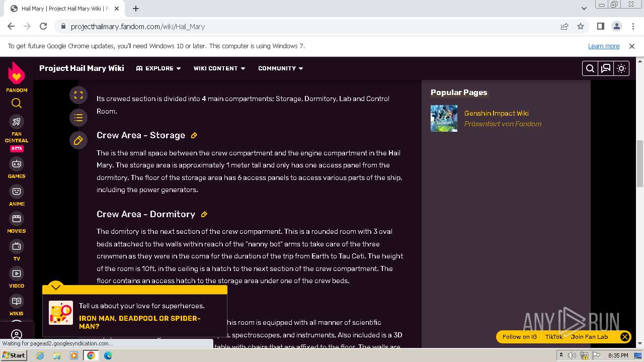Click Popular Pages heading

coord(459,93)
